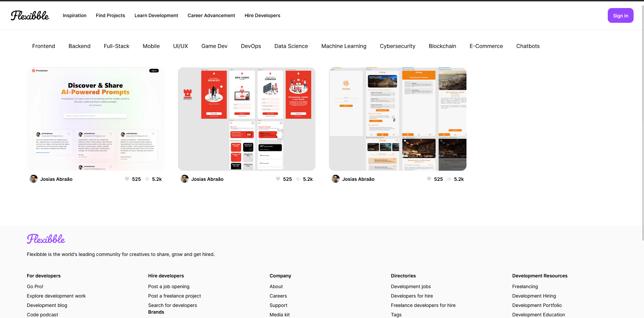This screenshot has width=644, height=318.
Task: Select the Blockchain category
Action: point(442,46)
